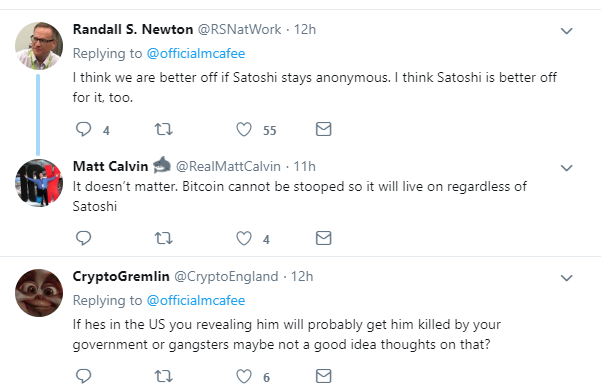Viewport: 601px width, 392px height.
Task: Like Randall S. Newton's tweet
Action: pyautogui.click(x=244, y=129)
